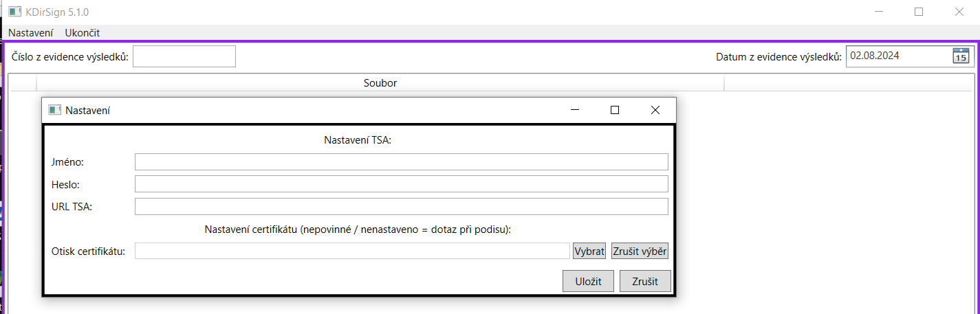
Task: Open the calendar date picker icon
Action: click(960, 56)
